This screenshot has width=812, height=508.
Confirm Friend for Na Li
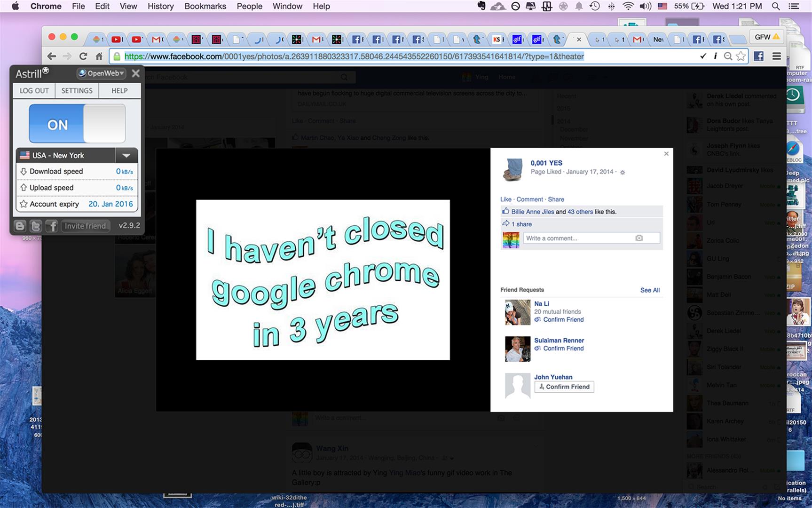pyautogui.click(x=563, y=320)
